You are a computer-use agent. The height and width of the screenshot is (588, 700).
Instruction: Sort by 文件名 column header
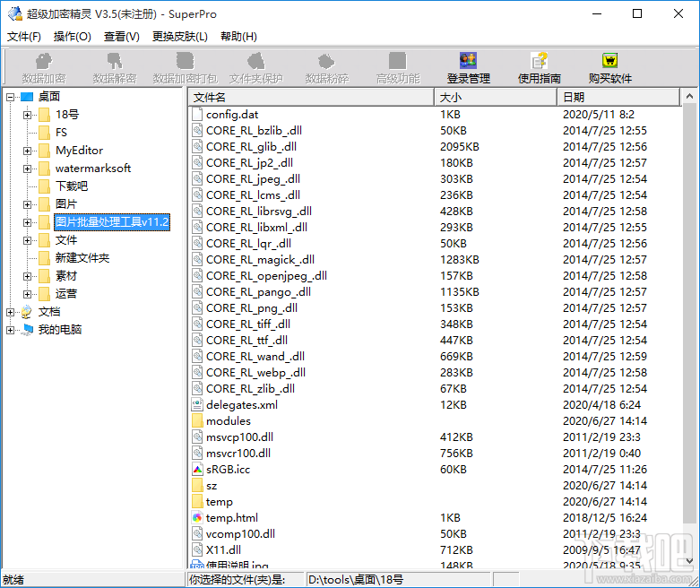tap(311, 97)
